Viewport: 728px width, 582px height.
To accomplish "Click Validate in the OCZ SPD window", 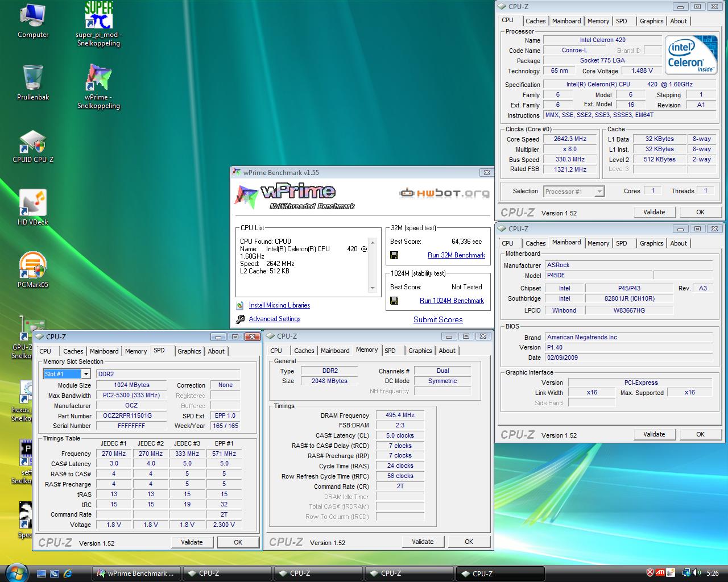I will (192, 542).
